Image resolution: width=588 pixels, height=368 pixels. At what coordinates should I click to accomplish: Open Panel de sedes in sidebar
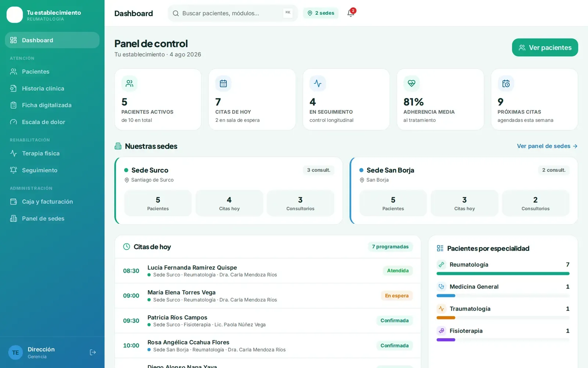[52, 219]
